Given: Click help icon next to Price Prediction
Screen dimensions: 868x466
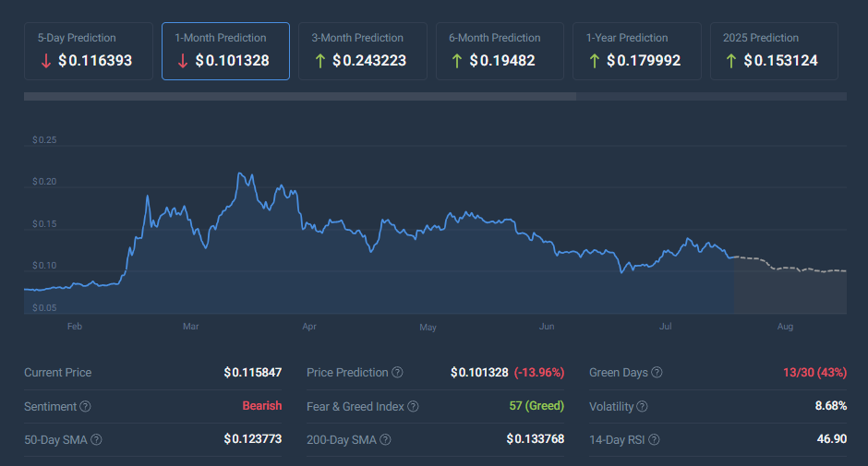Looking at the screenshot, I should click(397, 373).
